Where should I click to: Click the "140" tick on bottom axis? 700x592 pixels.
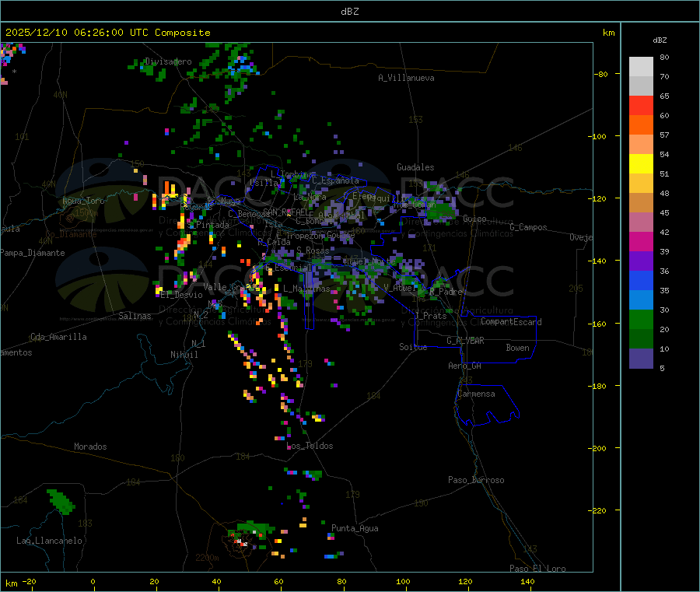(527, 582)
